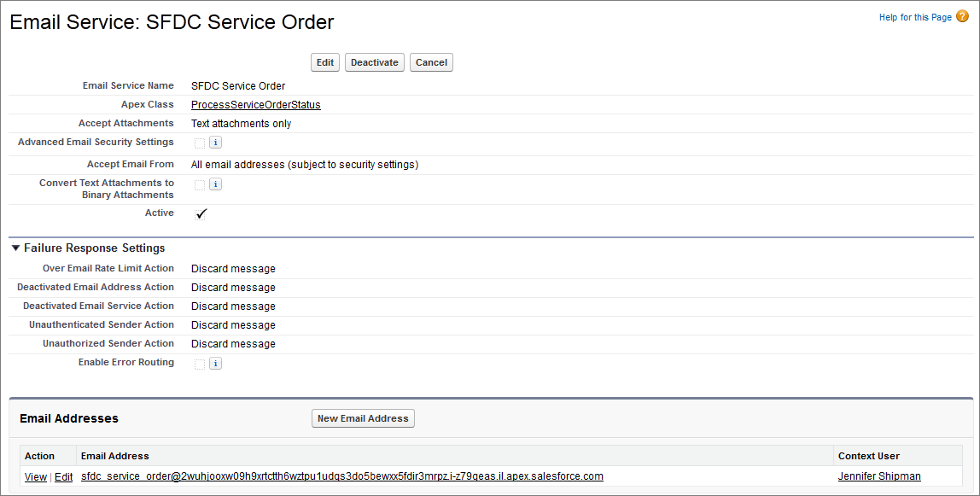
Task: Click the 'SFDC Service Order' name value
Action: pyautogui.click(x=238, y=86)
